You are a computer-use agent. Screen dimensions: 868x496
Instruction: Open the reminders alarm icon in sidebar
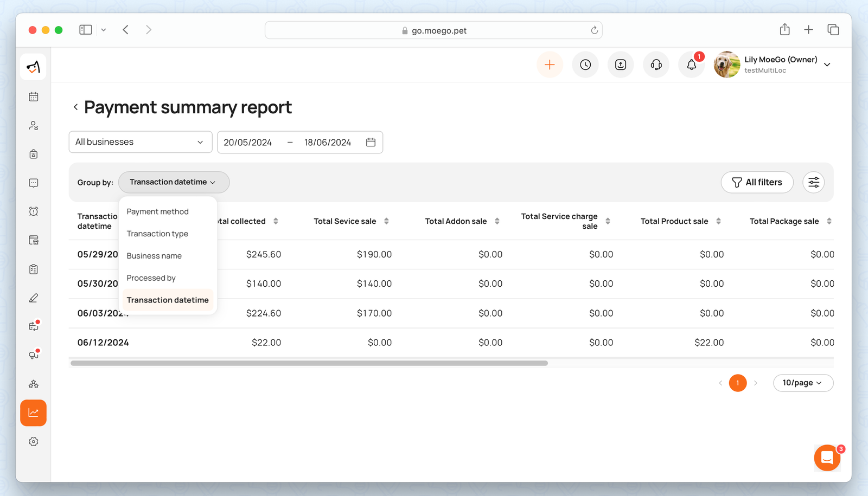coord(33,211)
